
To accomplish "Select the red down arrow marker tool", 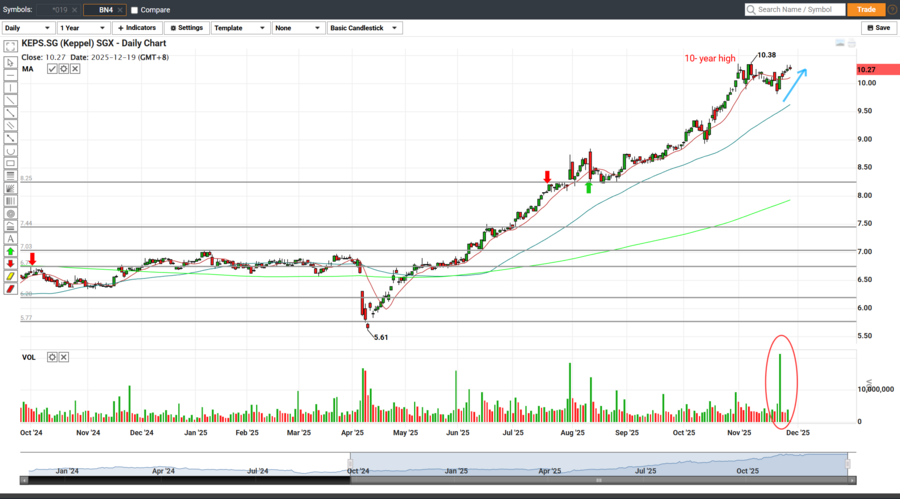I will (x=10, y=264).
